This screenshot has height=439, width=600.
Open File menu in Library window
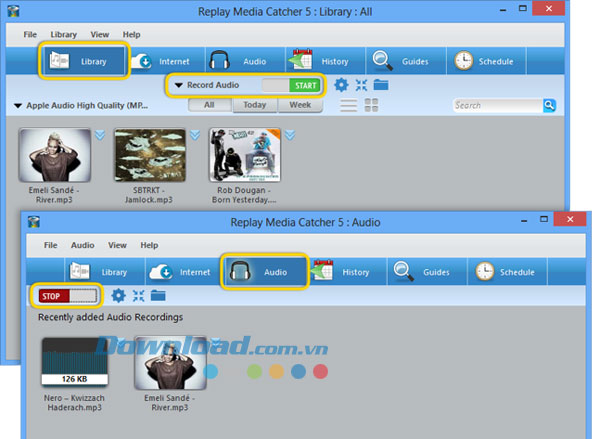click(x=30, y=34)
